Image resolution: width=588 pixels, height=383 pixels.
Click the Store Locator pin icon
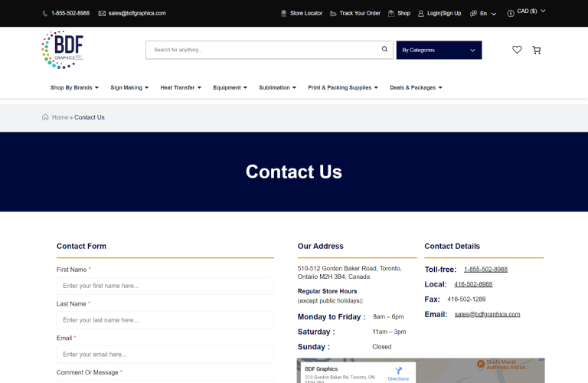(x=283, y=14)
